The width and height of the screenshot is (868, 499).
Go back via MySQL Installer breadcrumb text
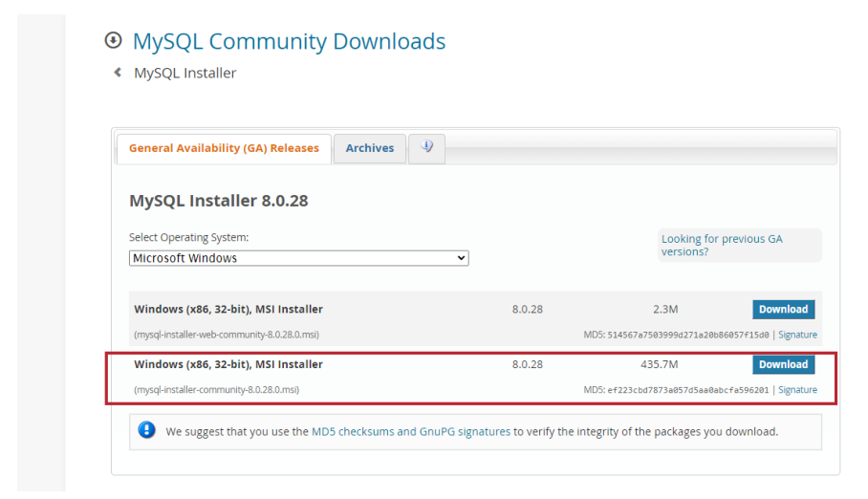point(184,73)
